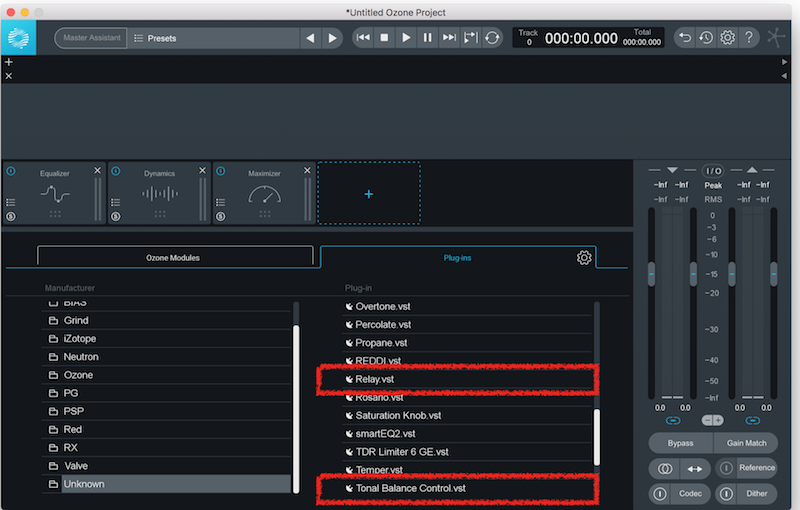Go to previous preset arrow
Image resolution: width=800 pixels, height=510 pixels.
(x=310, y=38)
